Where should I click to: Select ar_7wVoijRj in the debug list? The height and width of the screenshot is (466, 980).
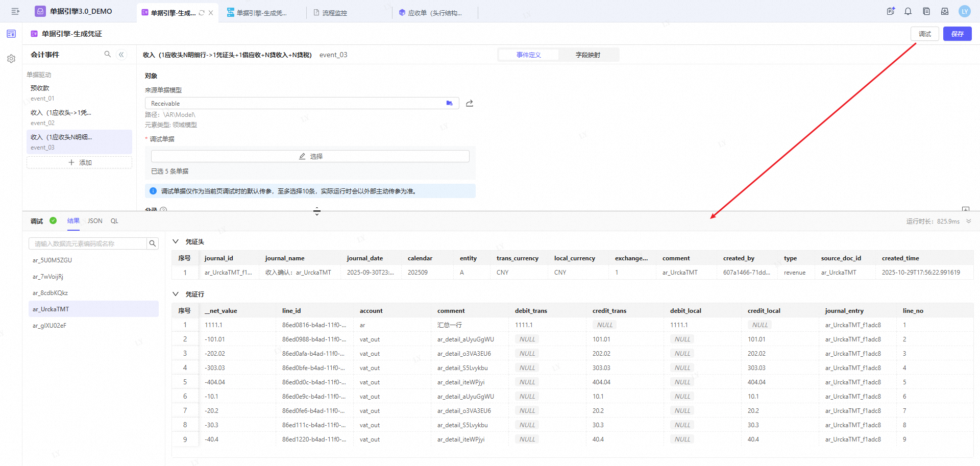tap(48, 277)
